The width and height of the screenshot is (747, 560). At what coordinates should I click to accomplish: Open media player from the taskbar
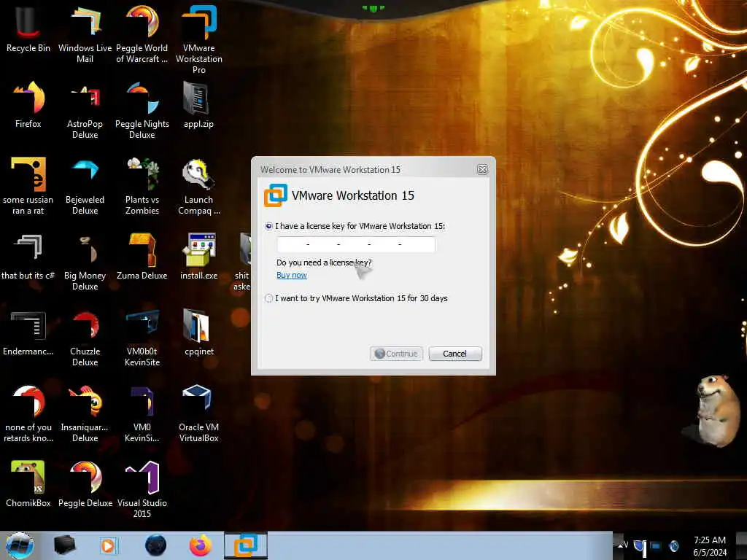[x=108, y=545]
